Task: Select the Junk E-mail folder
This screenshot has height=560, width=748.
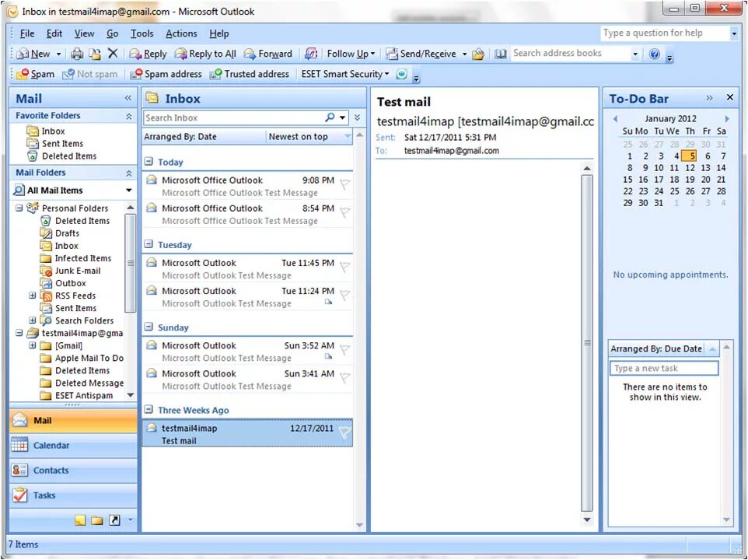Action: coord(71,271)
